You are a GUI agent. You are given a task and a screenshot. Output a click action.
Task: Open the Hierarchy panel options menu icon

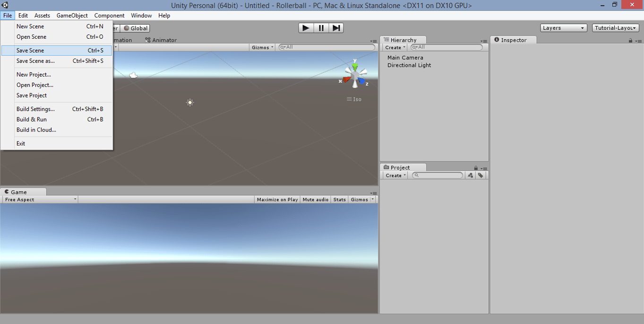483,41
